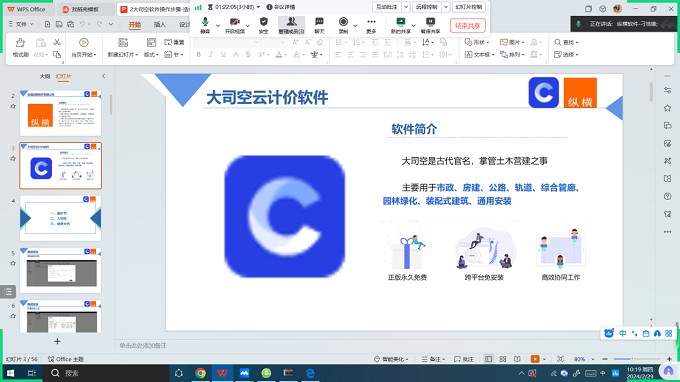680x382 pixels.
Task: Switch to the 大纲 outline tab
Action: pyautogui.click(x=45, y=76)
